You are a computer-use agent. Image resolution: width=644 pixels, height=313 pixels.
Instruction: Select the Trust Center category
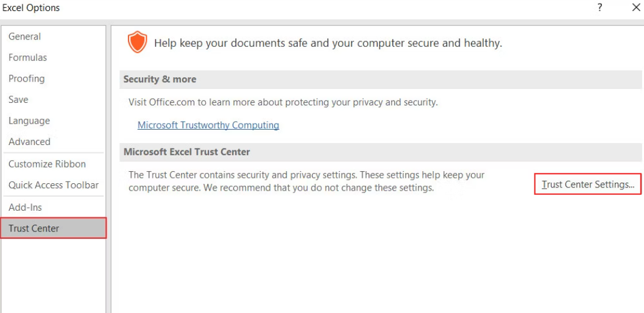coord(34,228)
